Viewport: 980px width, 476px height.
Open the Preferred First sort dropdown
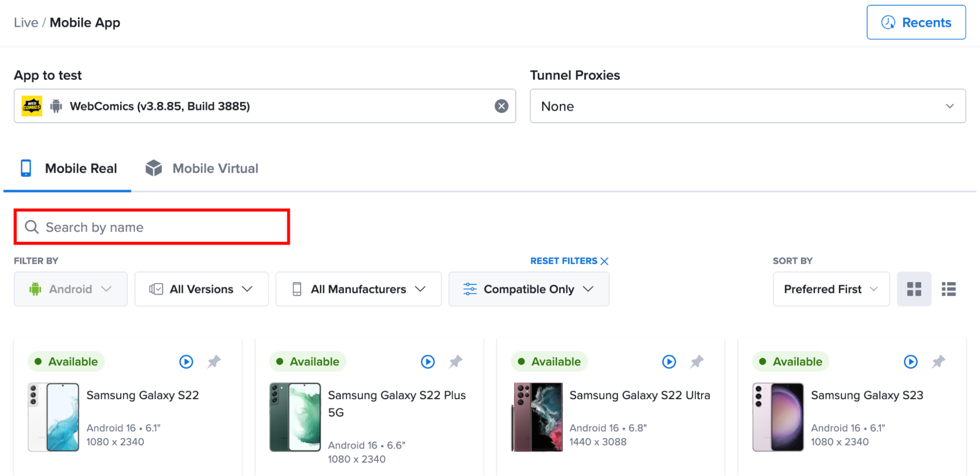[x=831, y=289]
